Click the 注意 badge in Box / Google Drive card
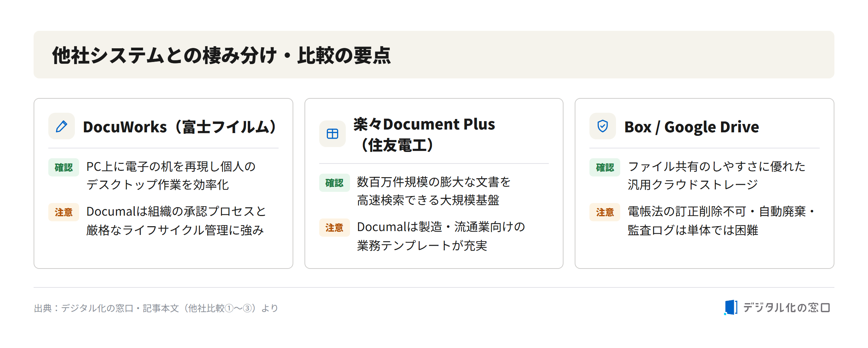 point(605,212)
